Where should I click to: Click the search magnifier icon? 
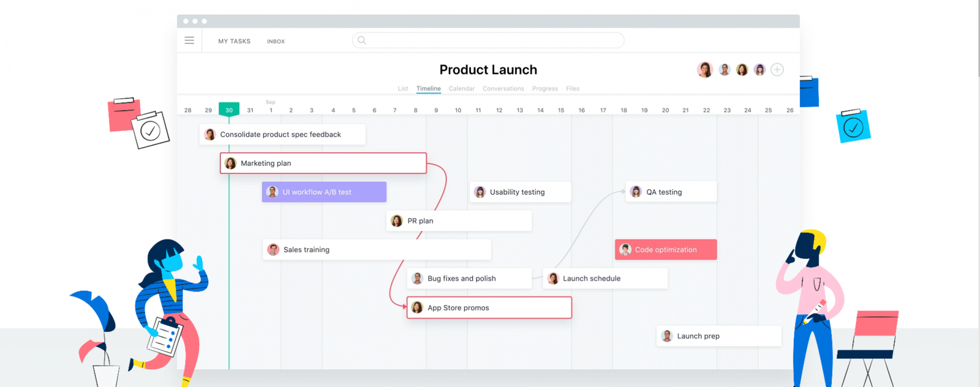coord(361,40)
